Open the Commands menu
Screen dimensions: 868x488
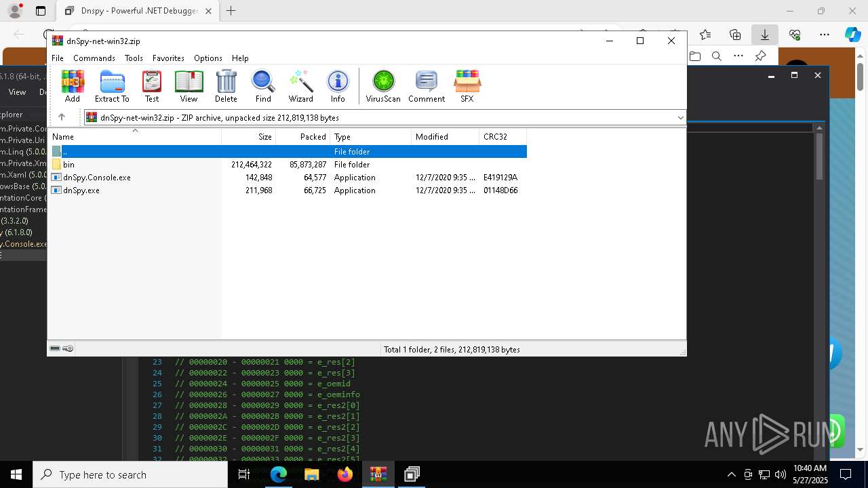[94, 58]
